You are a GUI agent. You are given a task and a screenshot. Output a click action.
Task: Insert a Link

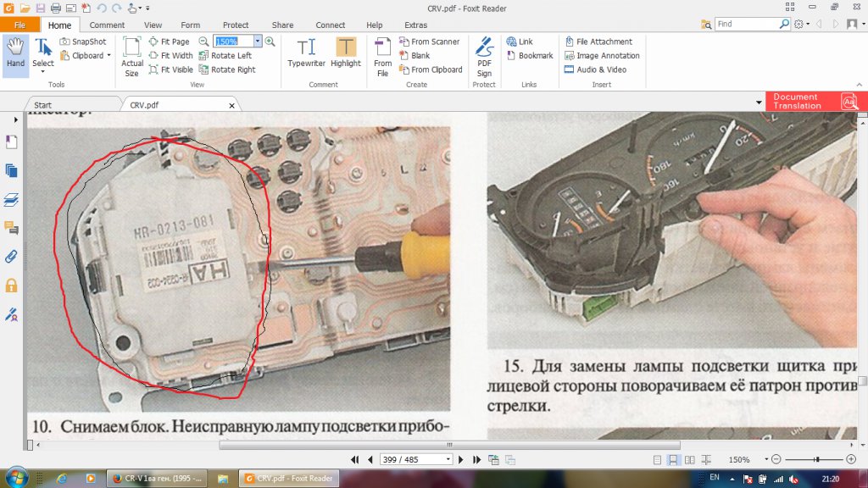tap(520, 42)
